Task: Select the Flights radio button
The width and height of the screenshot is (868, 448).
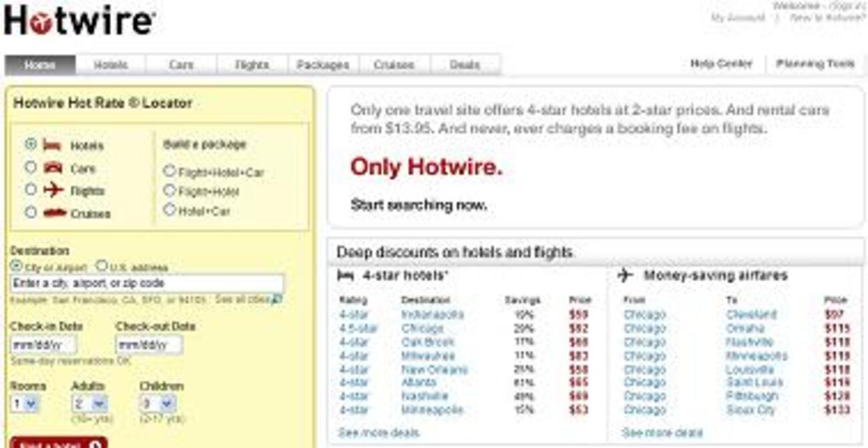Action: click(31, 190)
